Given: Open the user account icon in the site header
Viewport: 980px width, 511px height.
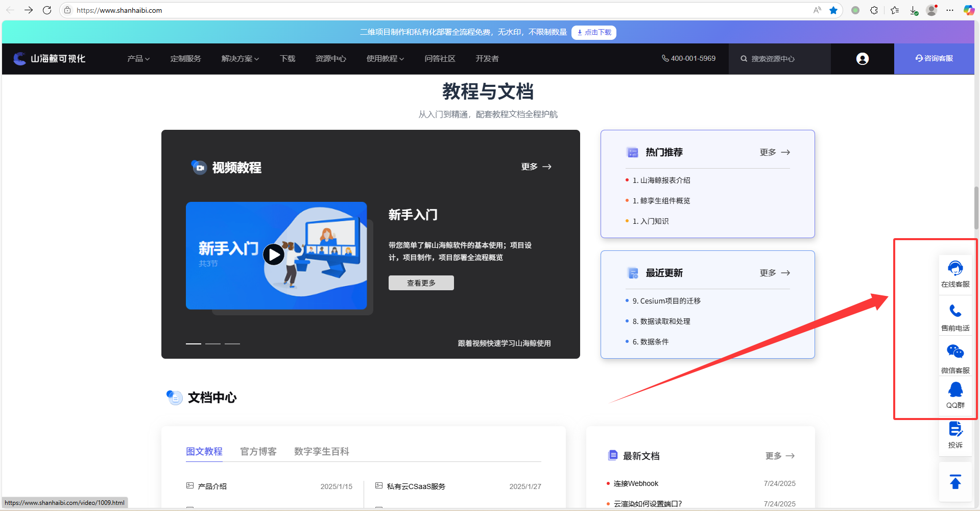Looking at the screenshot, I should [x=863, y=59].
